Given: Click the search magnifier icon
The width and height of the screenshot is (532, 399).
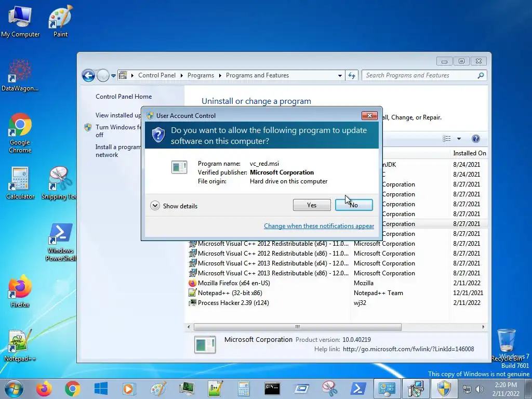Looking at the screenshot, I should pos(481,75).
